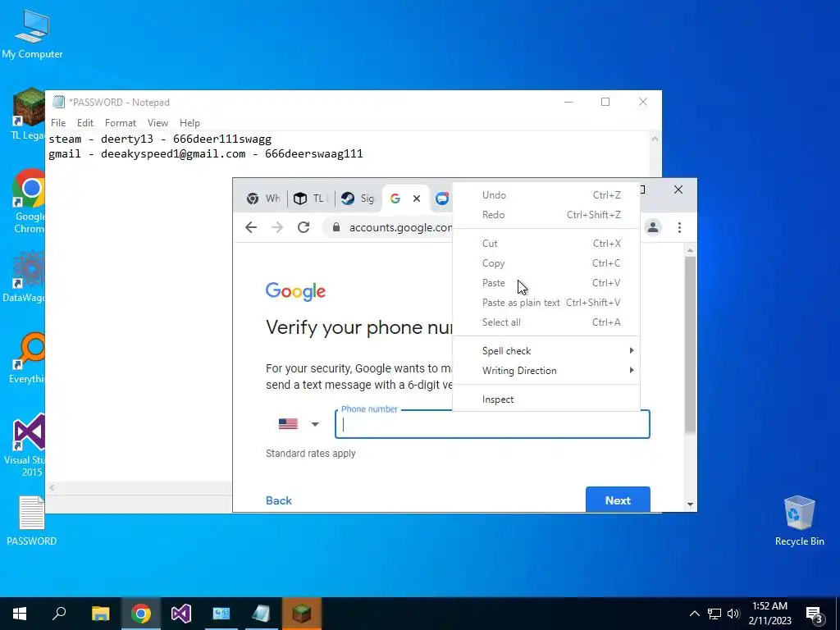Click the steam credentials line in Notepad
The image size is (840, 630).
160,139
